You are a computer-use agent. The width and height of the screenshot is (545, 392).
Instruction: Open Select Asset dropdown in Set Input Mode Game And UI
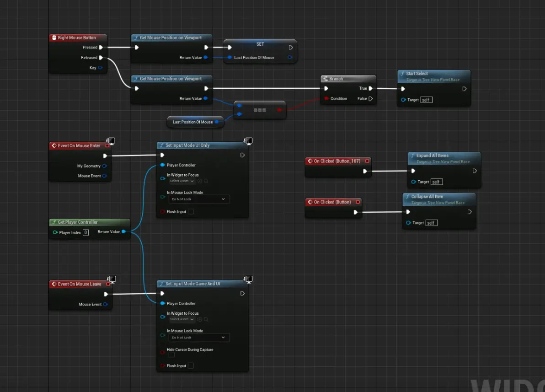tap(182, 319)
